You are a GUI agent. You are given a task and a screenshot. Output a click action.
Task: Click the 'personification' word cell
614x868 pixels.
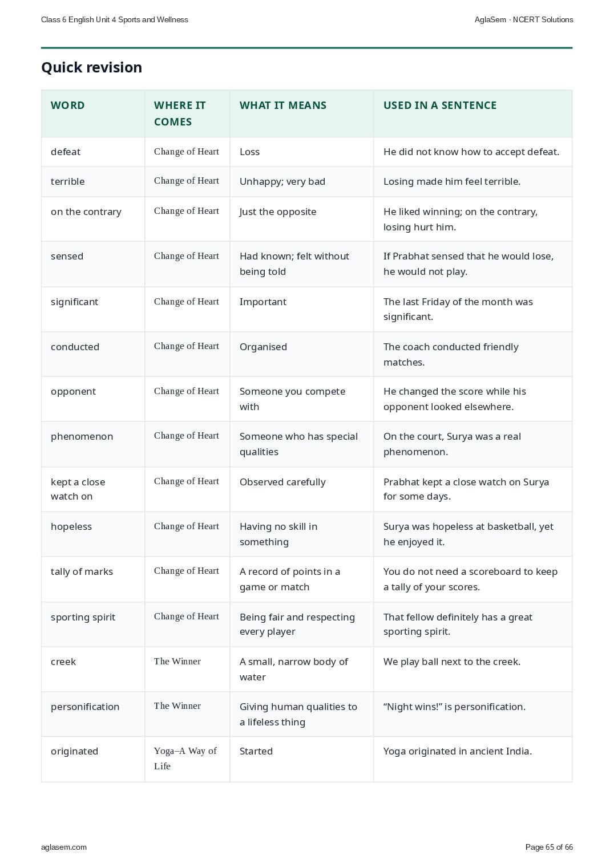click(x=93, y=714)
